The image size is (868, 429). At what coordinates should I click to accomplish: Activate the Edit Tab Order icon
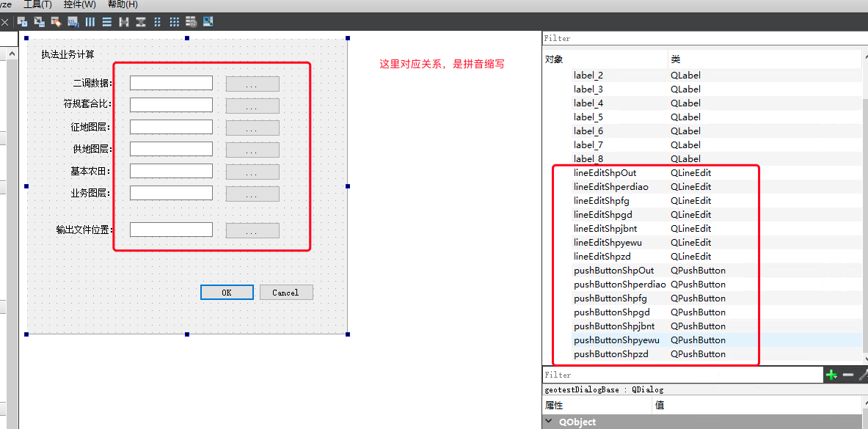[x=73, y=22]
